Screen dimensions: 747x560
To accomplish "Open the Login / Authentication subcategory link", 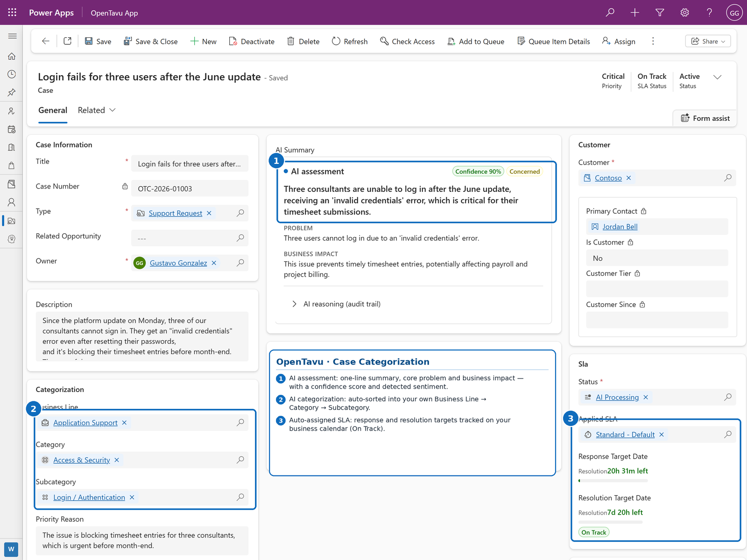I will click(x=89, y=497).
